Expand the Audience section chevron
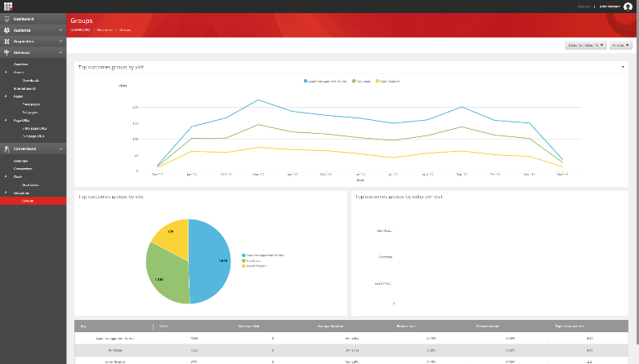 [60, 30]
